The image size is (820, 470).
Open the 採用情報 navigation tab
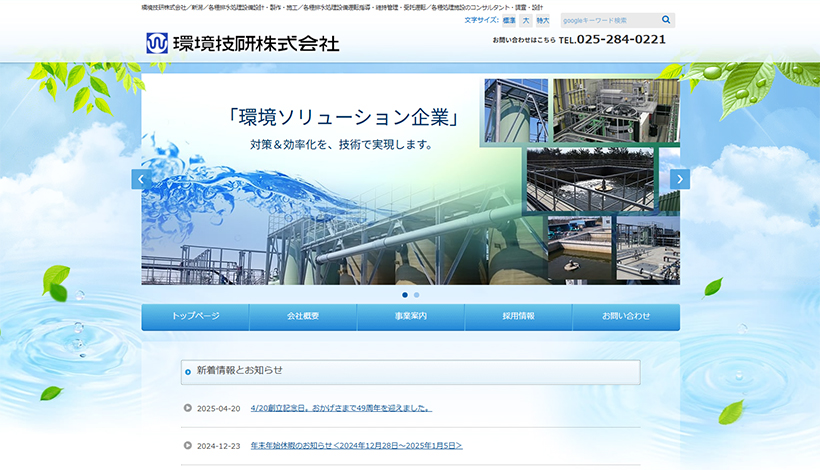click(518, 316)
